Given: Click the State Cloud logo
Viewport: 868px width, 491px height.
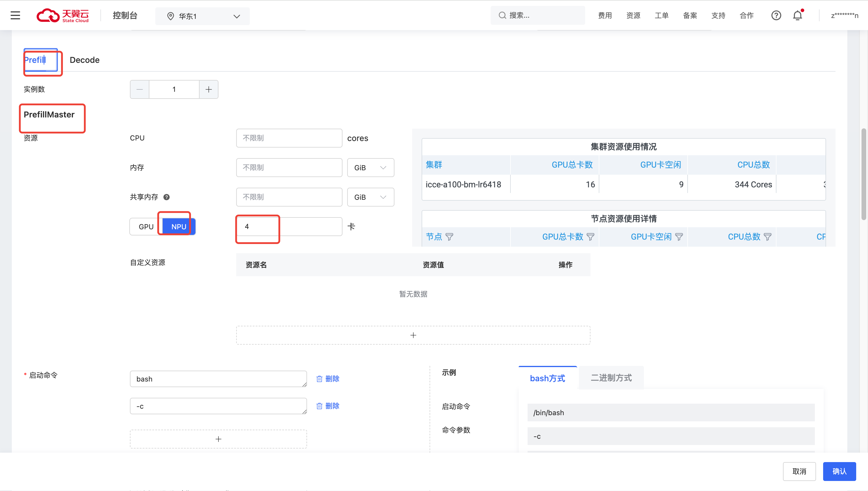Looking at the screenshot, I should click(x=63, y=16).
